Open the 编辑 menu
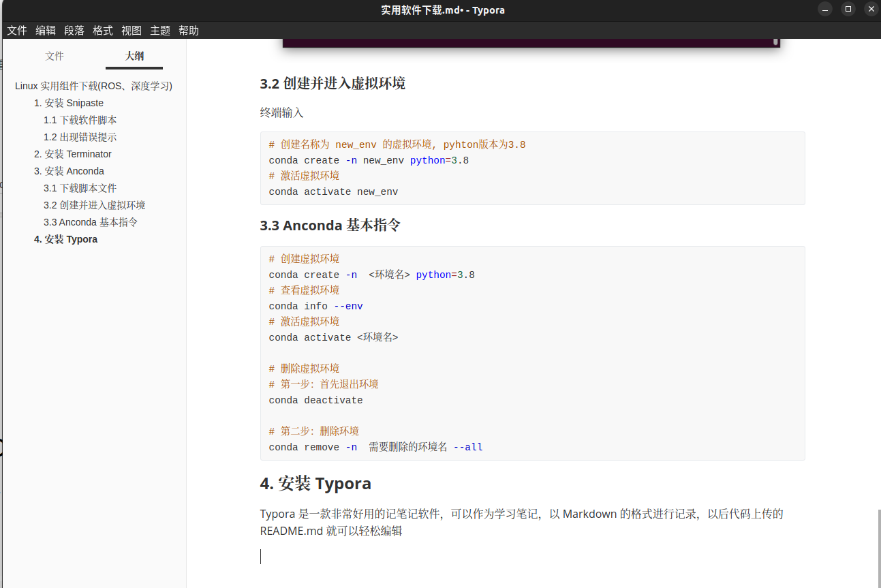The height and width of the screenshot is (588, 881). click(x=46, y=31)
